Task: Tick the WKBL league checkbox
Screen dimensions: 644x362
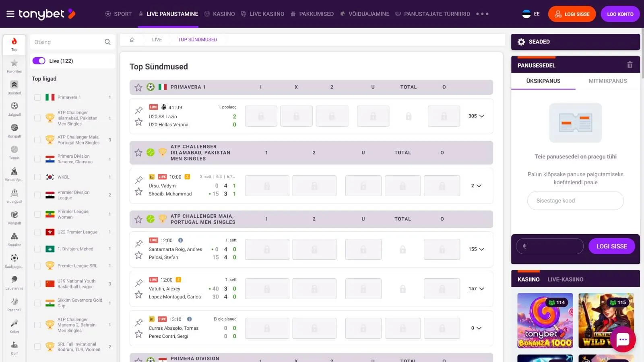Action: (x=37, y=177)
